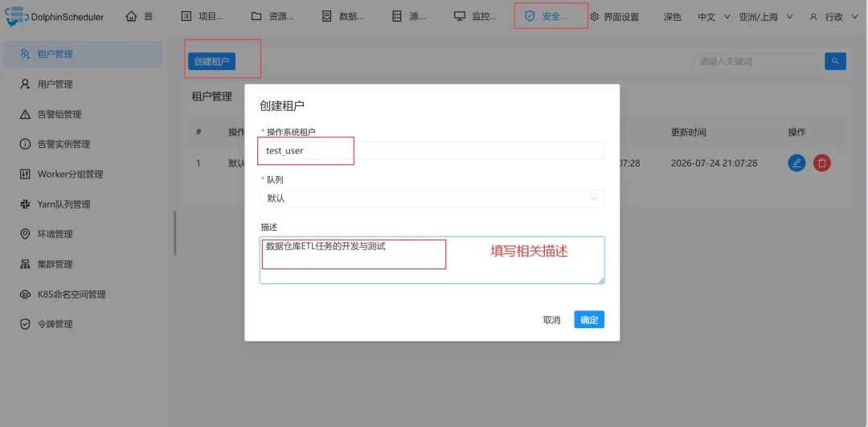Open the 行政 user account dropdown

(x=833, y=17)
